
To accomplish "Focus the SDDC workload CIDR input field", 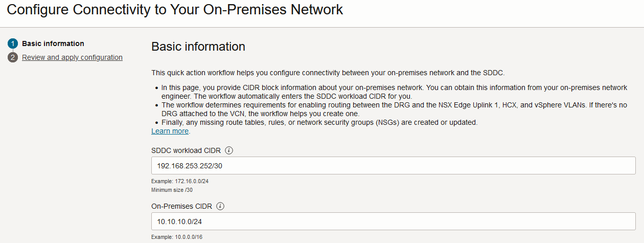I will (393, 166).
